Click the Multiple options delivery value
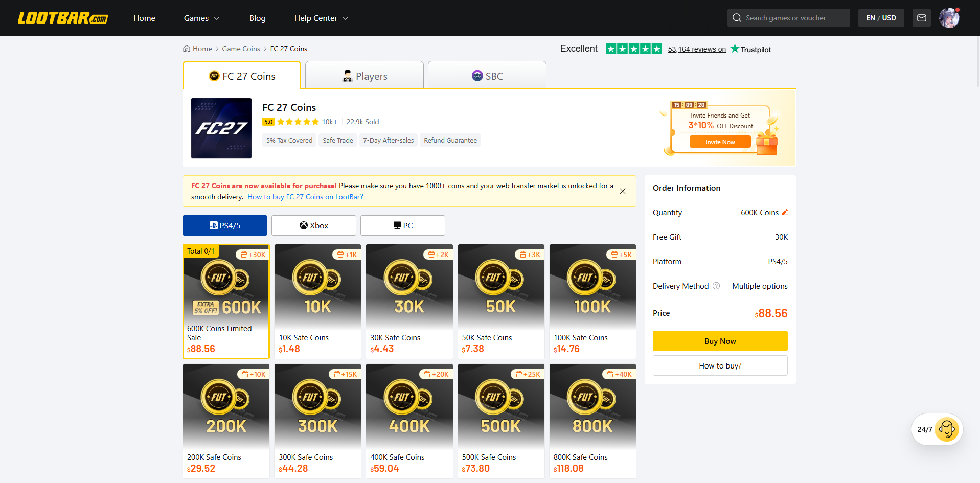 click(760, 286)
